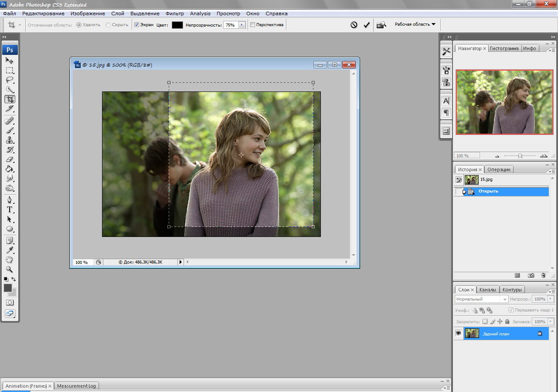This screenshot has width=558, height=392.
Task: Select the Hand tool
Action: tap(10, 260)
